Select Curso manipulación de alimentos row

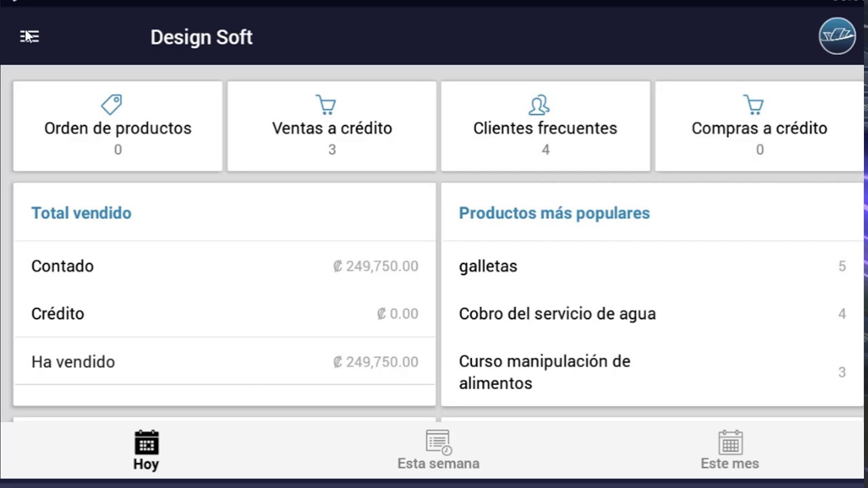coord(652,372)
